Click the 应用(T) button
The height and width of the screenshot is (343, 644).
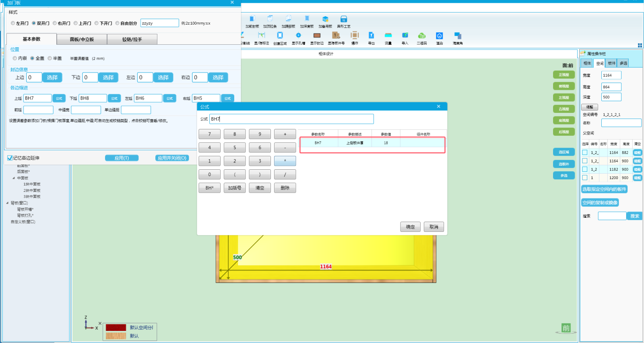click(x=122, y=158)
